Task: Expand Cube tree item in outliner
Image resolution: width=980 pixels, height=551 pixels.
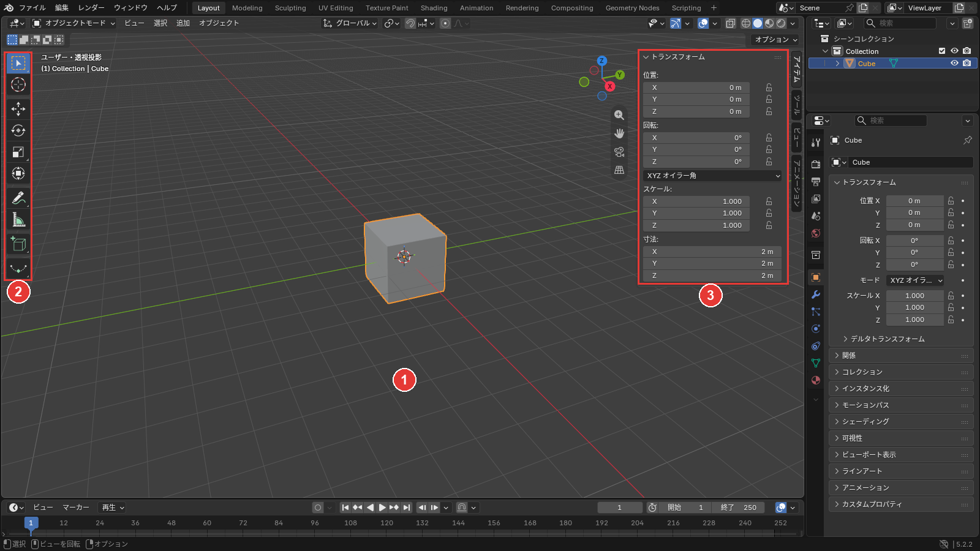Action: tap(837, 63)
